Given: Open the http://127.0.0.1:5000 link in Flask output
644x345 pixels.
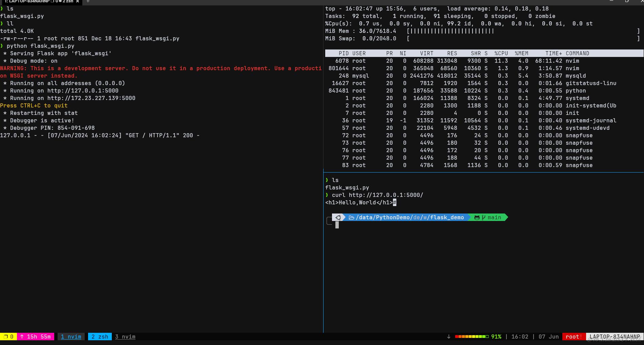Looking at the screenshot, I should [83, 90].
